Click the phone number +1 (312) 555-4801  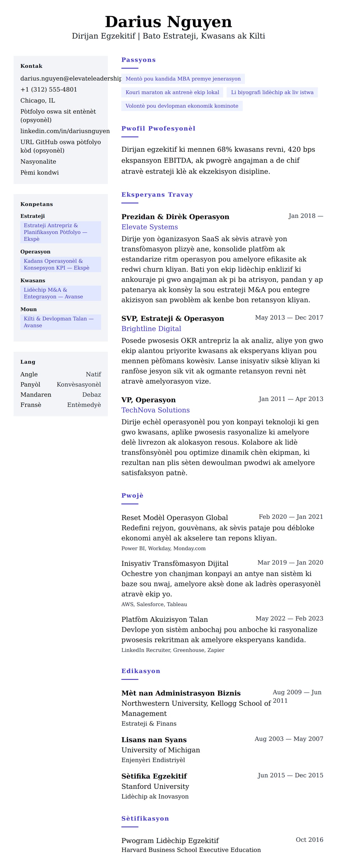(49, 90)
